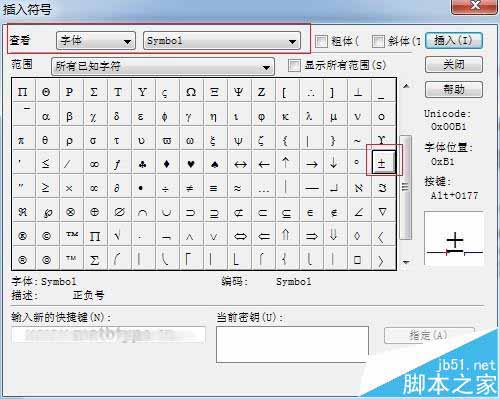This screenshot has height=399, width=500.
Task: Click the Close 关闭 button
Action: tap(454, 65)
